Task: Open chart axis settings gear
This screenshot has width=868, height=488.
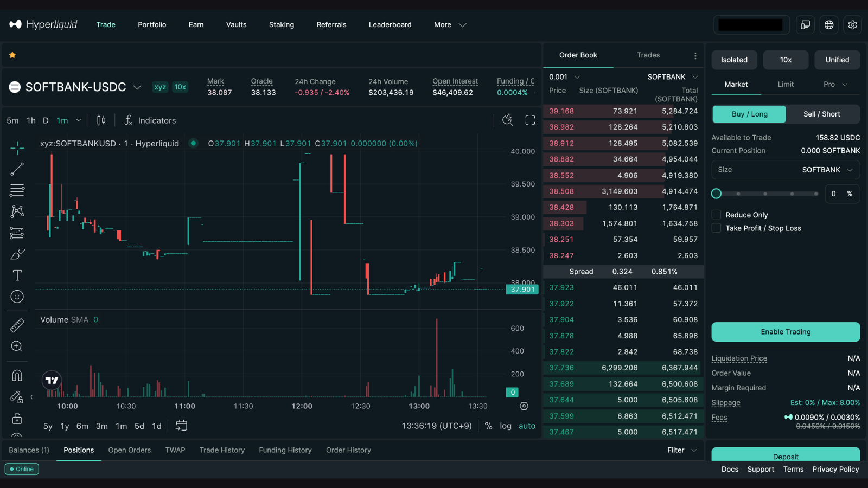Action: 524,406
